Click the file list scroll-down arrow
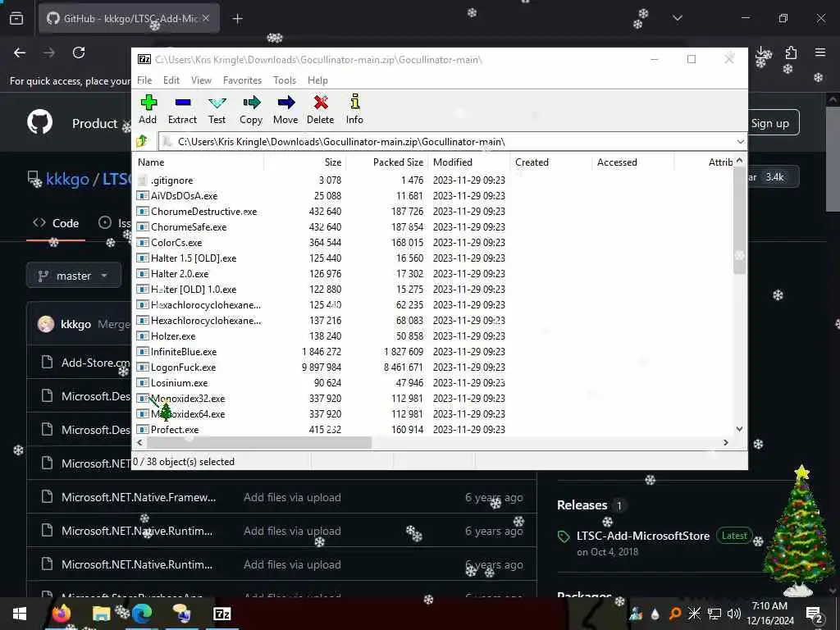The image size is (840, 630). pyautogui.click(x=740, y=429)
